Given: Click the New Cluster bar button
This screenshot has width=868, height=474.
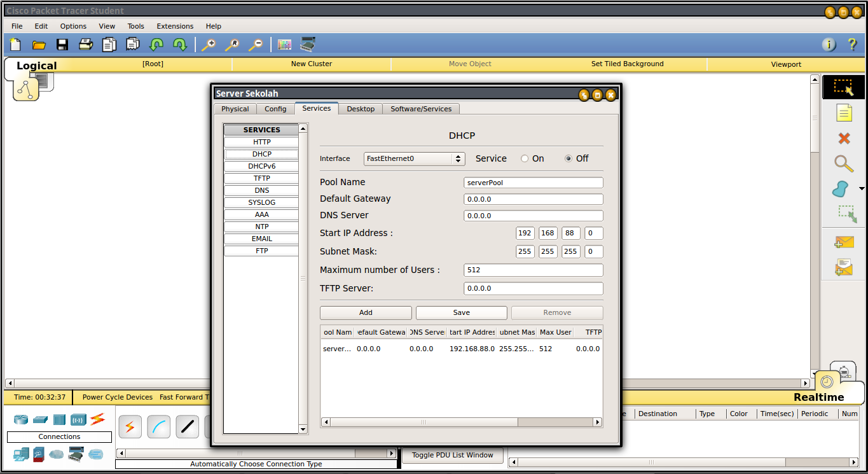Looking at the screenshot, I should tap(312, 64).
